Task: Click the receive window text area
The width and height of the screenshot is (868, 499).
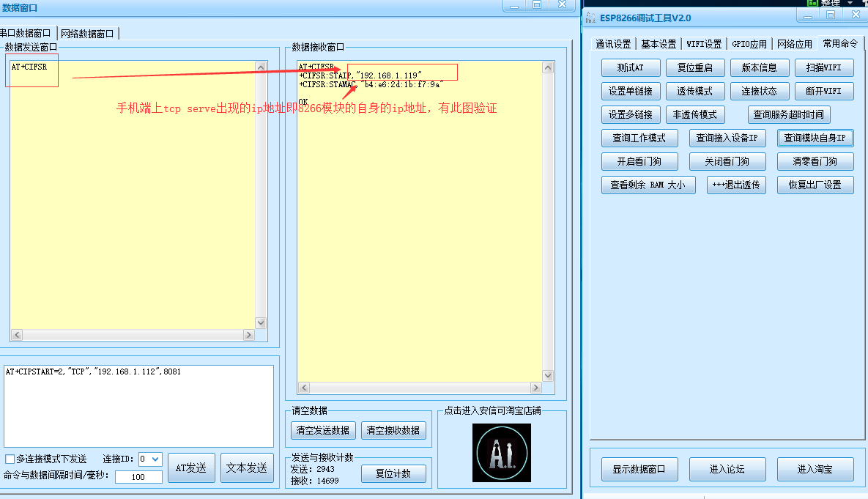Action: [420, 221]
